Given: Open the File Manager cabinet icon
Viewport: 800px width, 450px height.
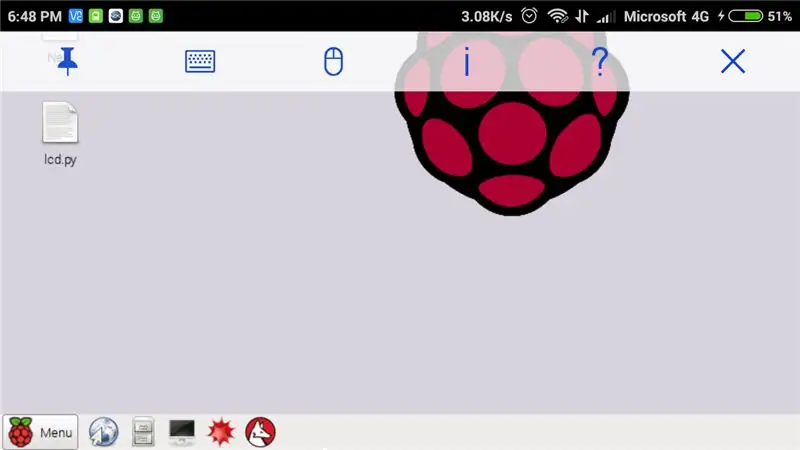Looking at the screenshot, I should (143, 432).
